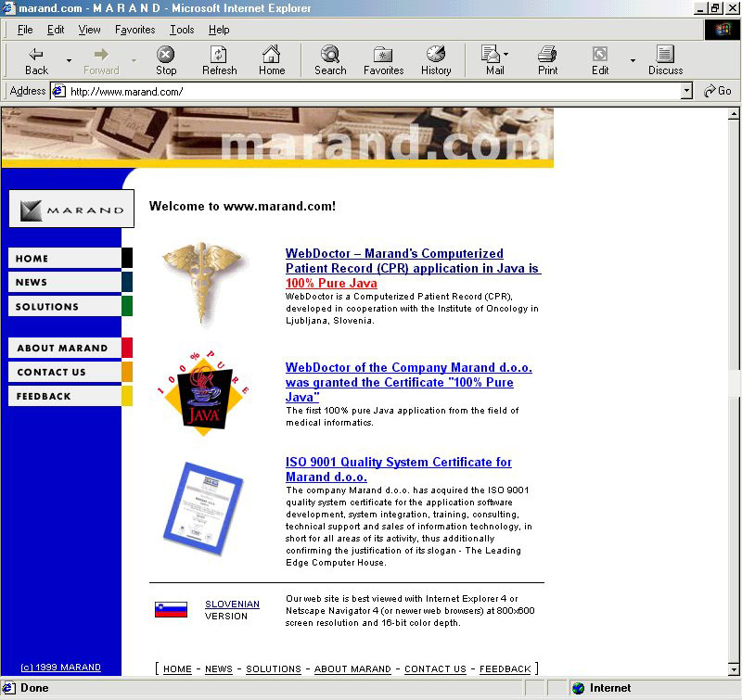
Task: Reload the page with the Refresh icon
Action: click(x=219, y=60)
